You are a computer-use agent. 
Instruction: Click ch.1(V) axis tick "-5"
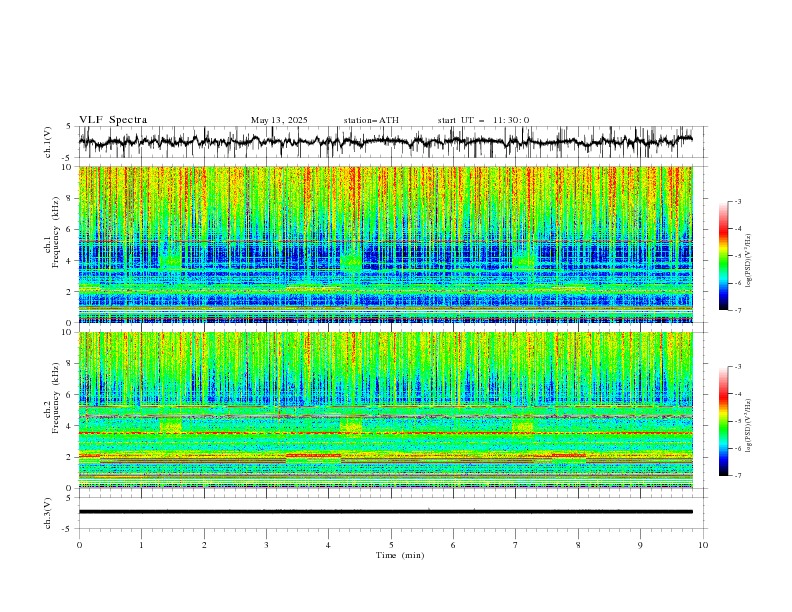68,158
